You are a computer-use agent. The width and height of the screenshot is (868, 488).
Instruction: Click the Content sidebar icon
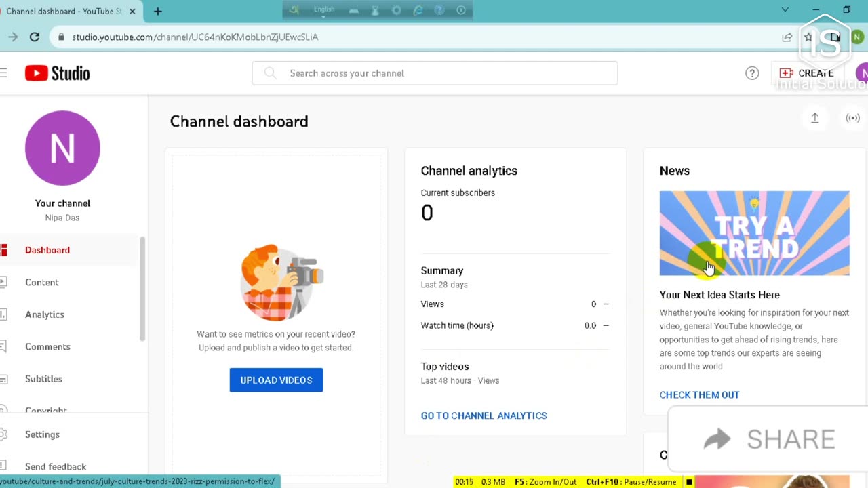pos(3,282)
